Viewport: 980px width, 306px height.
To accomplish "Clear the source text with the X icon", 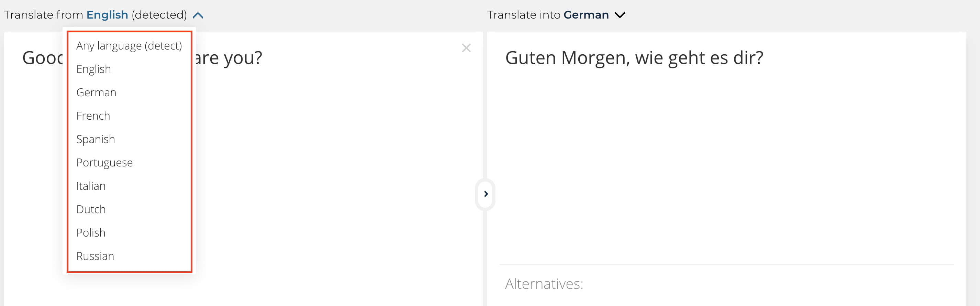I will (466, 48).
